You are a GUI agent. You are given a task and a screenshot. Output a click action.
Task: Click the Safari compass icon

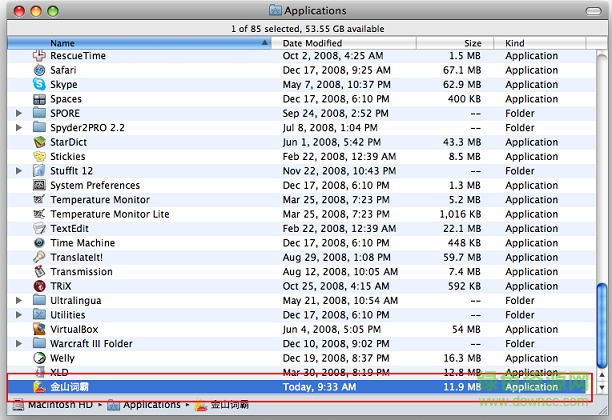click(x=39, y=71)
